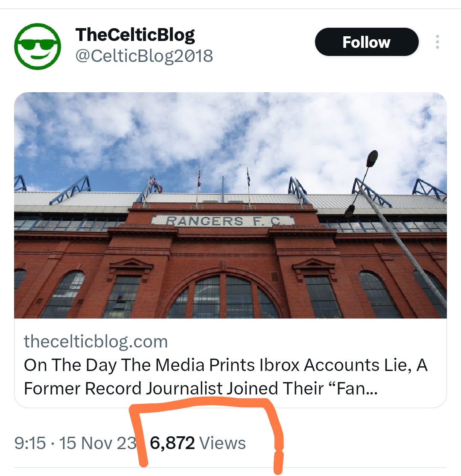Click the 9:15 post time
Screen dimensions: 461x476
pyautogui.click(x=30, y=443)
